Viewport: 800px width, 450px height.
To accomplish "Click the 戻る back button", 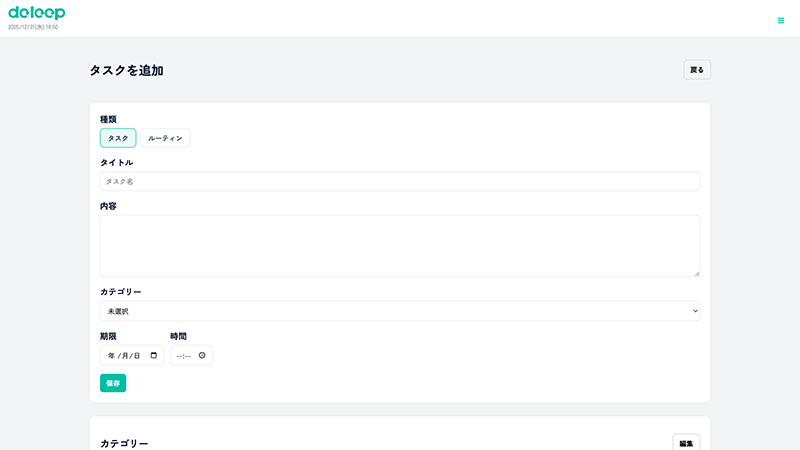I will click(697, 70).
